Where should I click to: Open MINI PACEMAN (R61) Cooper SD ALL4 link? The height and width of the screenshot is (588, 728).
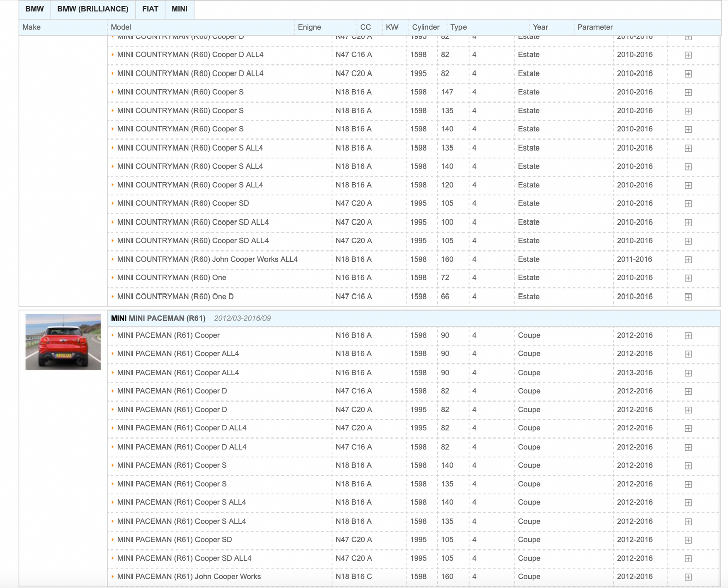(x=184, y=558)
